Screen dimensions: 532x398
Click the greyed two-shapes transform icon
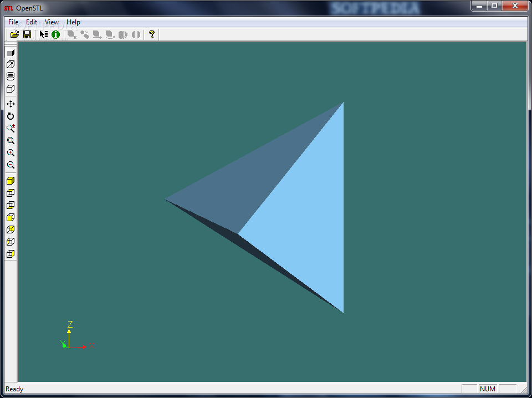pos(84,34)
